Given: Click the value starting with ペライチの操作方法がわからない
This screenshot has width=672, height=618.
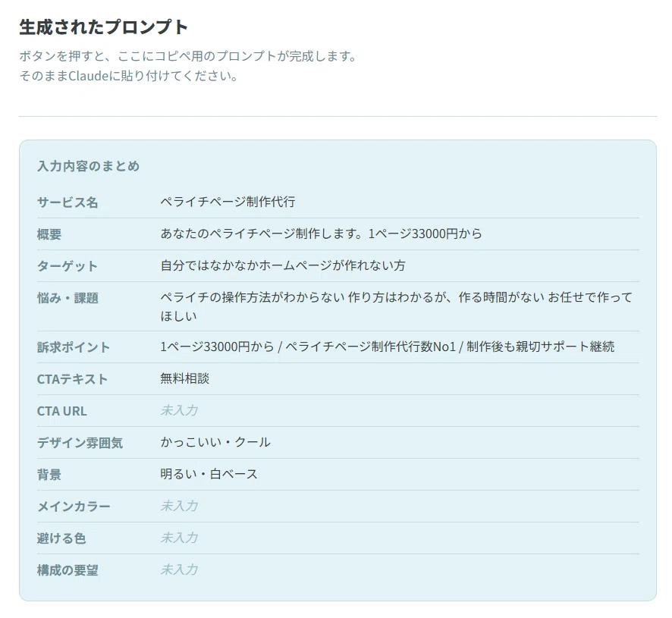Looking at the screenshot, I should pyautogui.click(x=397, y=306).
